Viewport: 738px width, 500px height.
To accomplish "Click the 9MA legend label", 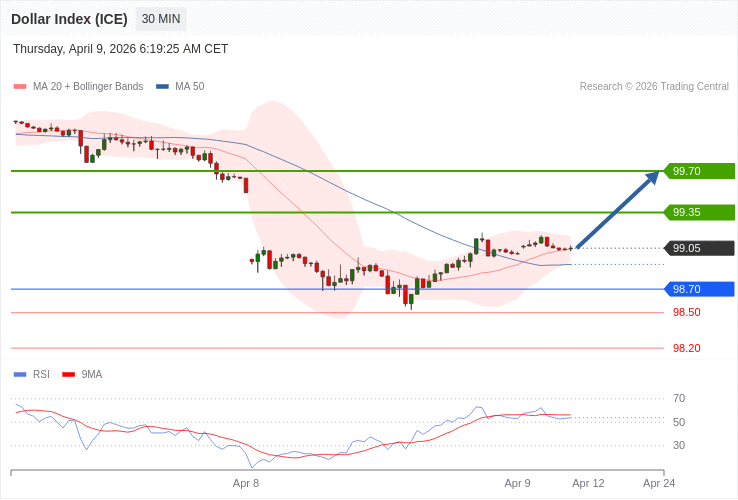I will coord(92,375).
